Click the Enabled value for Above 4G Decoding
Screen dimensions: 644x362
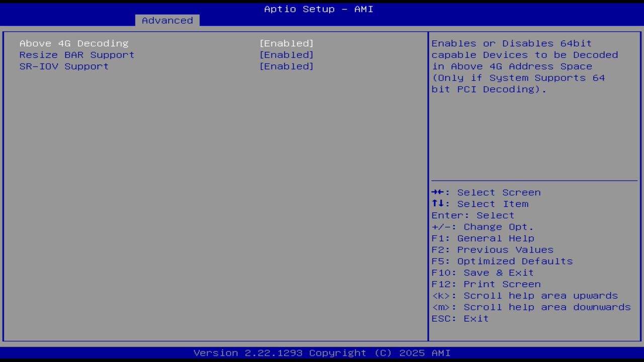click(287, 43)
